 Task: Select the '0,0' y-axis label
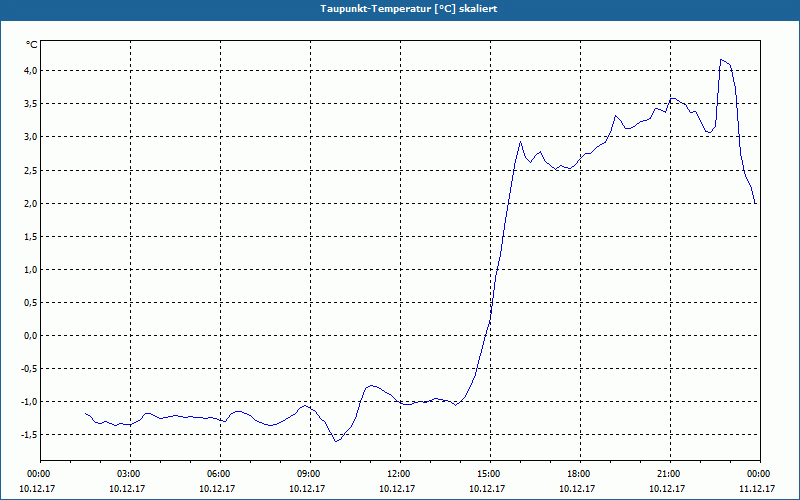click(31, 336)
